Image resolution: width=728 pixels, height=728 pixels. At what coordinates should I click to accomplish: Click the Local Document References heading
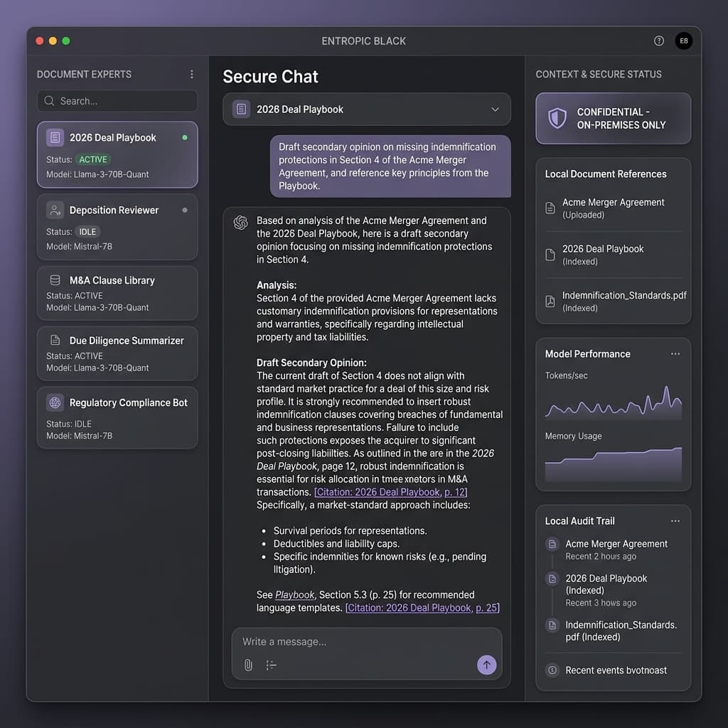click(x=606, y=173)
